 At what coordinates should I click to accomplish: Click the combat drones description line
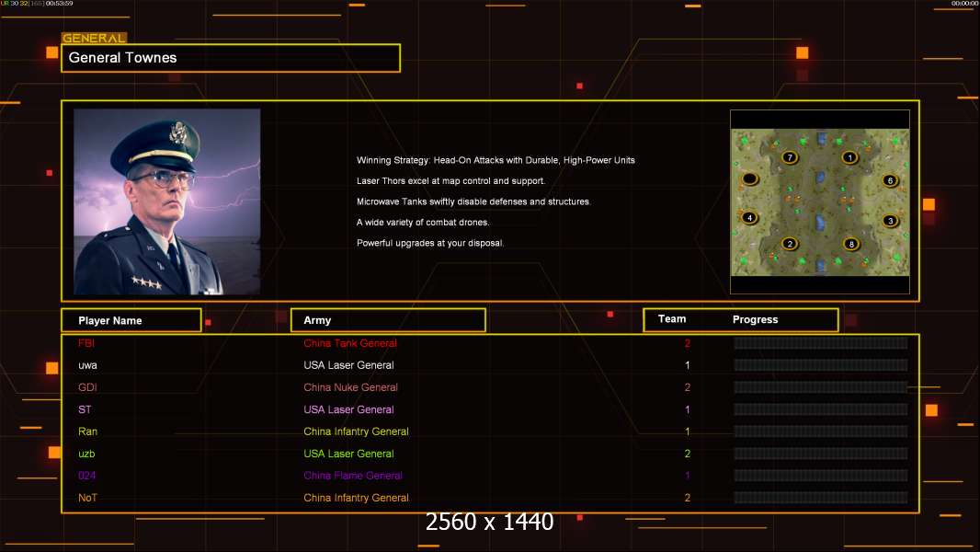(423, 222)
